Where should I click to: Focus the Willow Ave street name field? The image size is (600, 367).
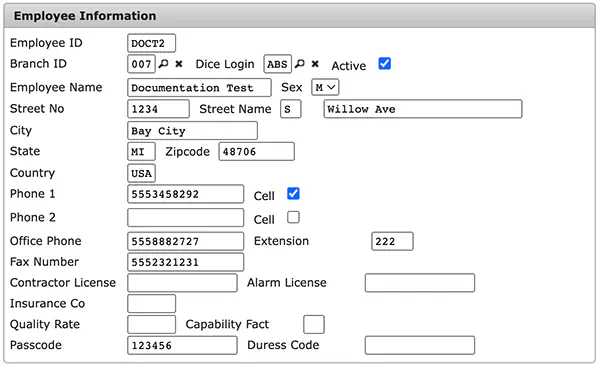click(423, 109)
